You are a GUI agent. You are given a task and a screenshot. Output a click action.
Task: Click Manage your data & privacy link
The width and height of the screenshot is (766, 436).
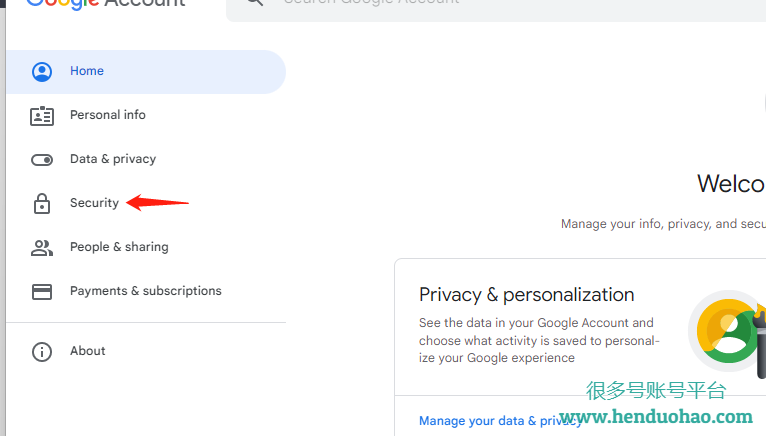tap(500, 421)
